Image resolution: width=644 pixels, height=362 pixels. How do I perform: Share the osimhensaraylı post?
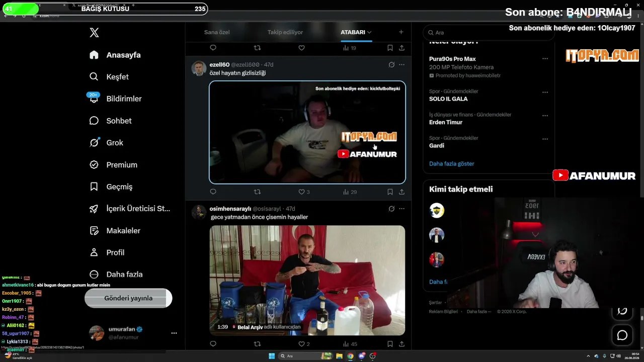(401, 344)
